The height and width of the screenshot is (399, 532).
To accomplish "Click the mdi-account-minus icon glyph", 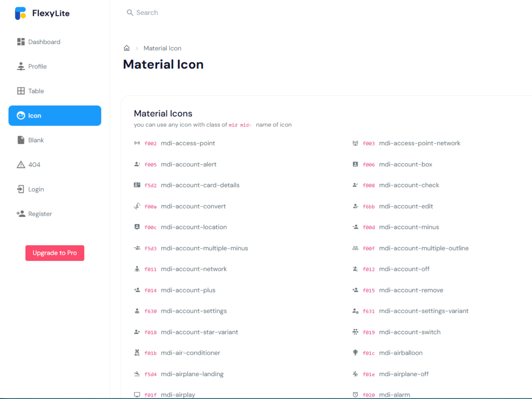I will (355, 227).
